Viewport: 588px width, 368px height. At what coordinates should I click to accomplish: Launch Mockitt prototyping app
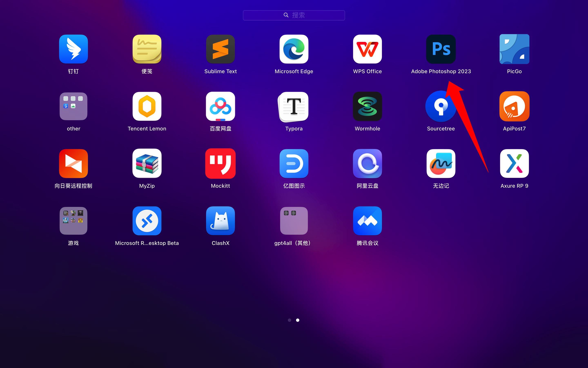(x=220, y=164)
